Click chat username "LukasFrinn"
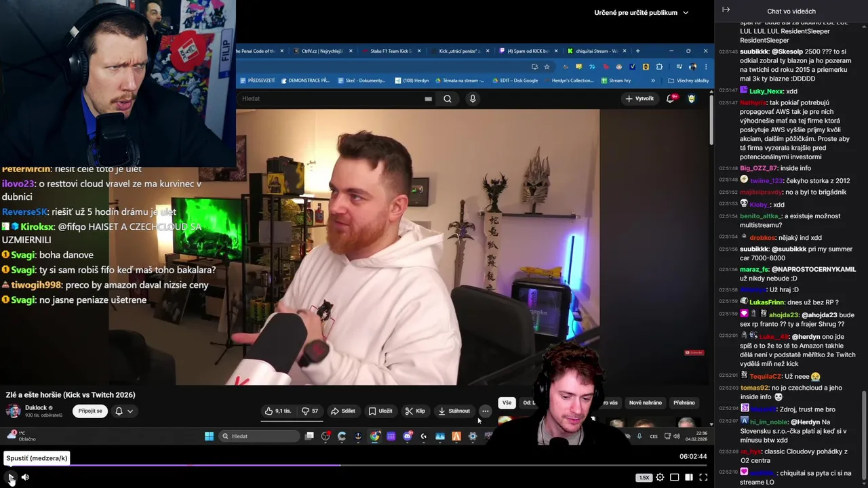868x488 pixels. tap(767, 302)
